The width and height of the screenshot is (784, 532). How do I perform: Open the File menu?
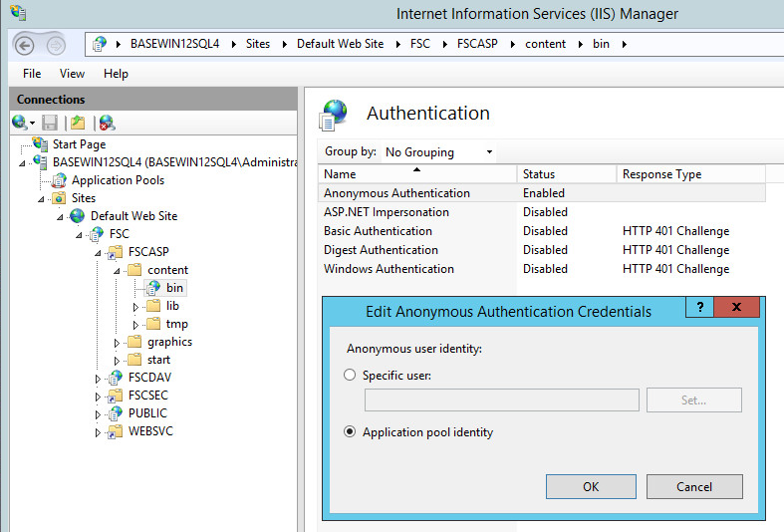(32, 74)
